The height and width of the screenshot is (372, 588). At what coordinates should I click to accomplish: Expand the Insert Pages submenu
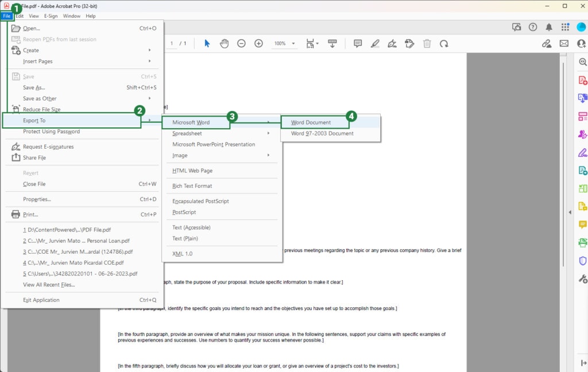tap(150, 61)
